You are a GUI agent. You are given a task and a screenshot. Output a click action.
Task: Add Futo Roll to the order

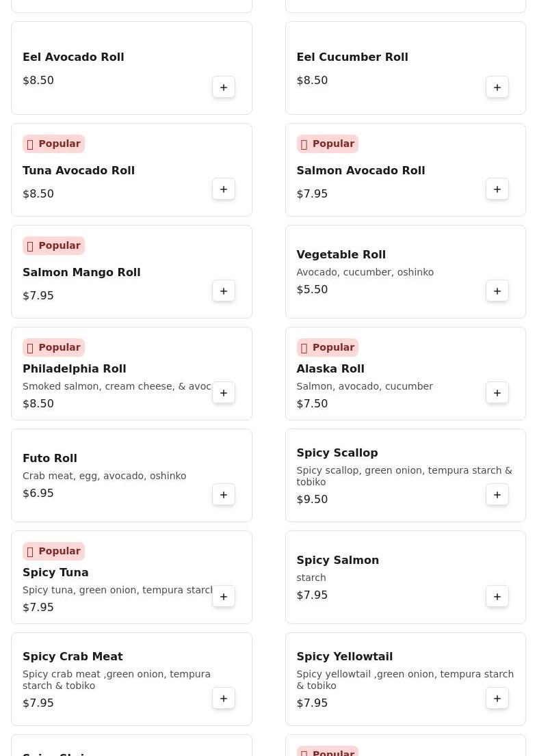click(x=224, y=495)
